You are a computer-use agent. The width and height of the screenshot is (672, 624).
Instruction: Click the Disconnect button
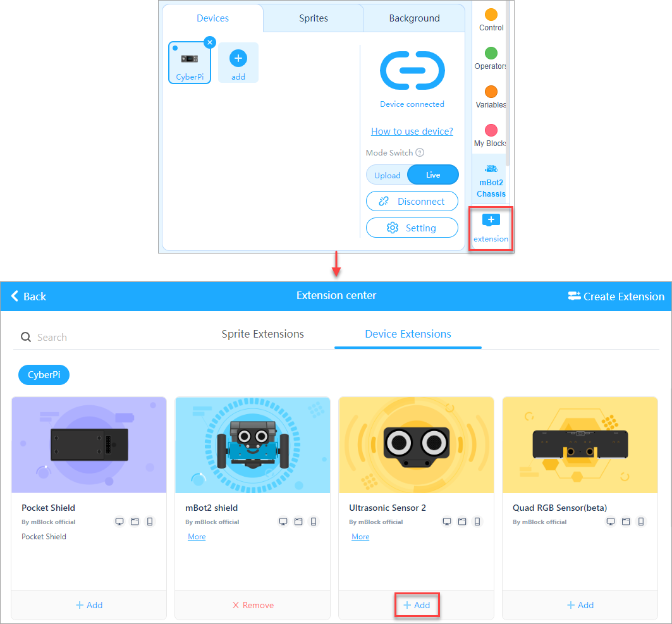412,202
